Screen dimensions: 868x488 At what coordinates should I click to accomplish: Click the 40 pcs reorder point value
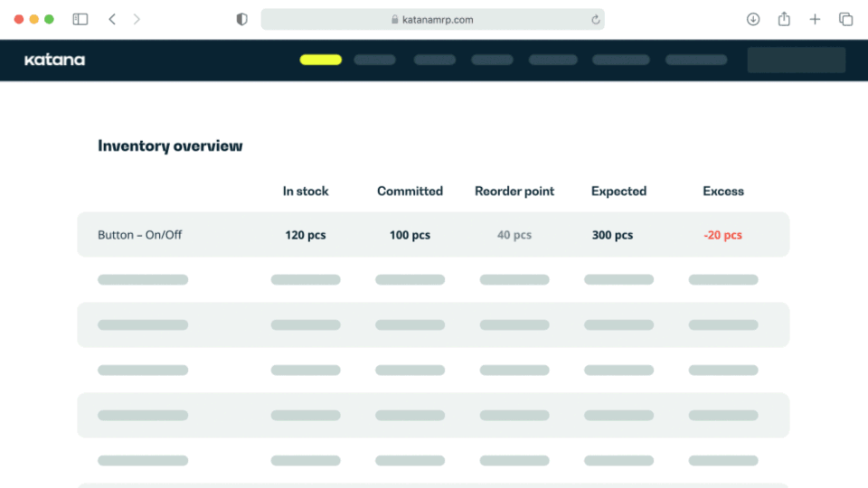(x=514, y=235)
